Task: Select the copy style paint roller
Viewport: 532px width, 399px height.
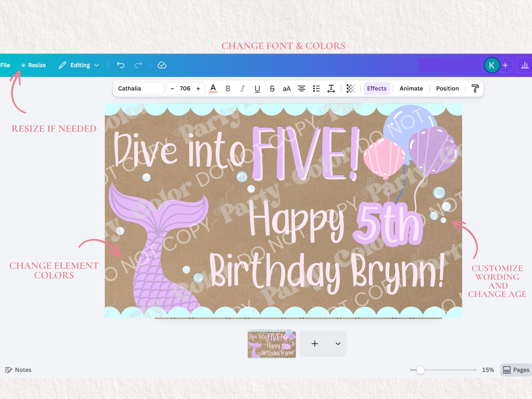Action: tap(475, 88)
